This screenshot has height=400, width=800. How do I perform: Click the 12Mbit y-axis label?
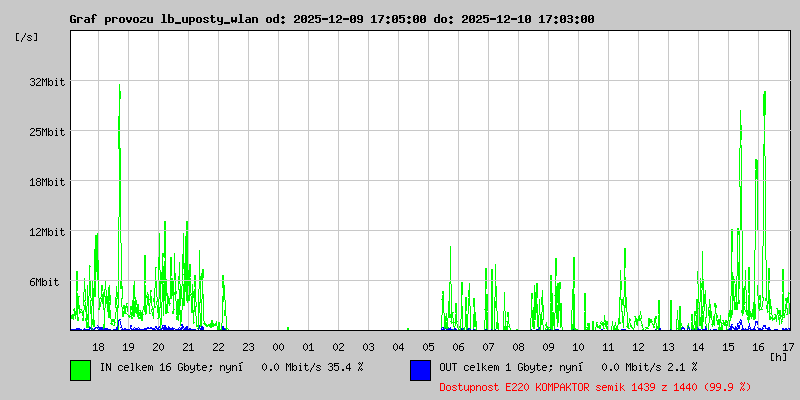pyautogui.click(x=47, y=232)
